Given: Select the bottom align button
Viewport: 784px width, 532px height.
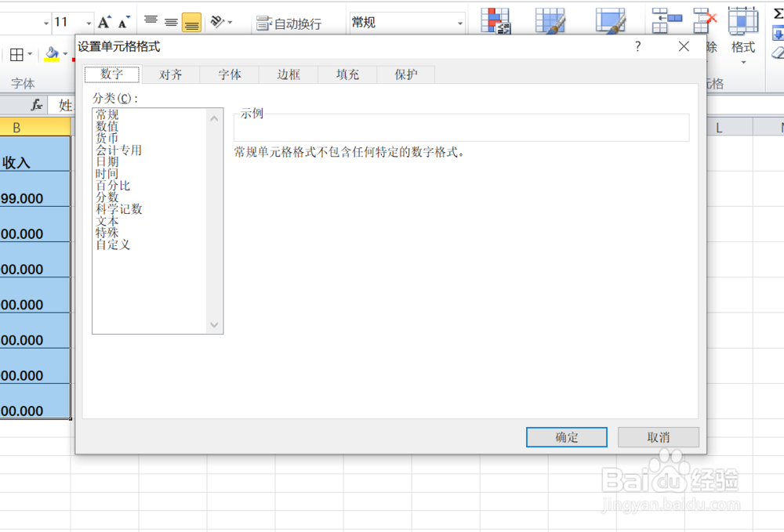Looking at the screenshot, I should 191,23.
